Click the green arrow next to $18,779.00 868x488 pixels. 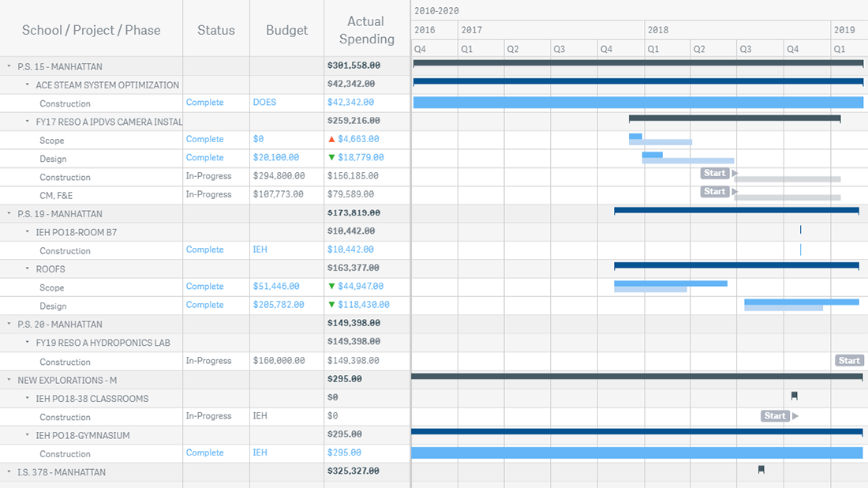pos(331,158)
